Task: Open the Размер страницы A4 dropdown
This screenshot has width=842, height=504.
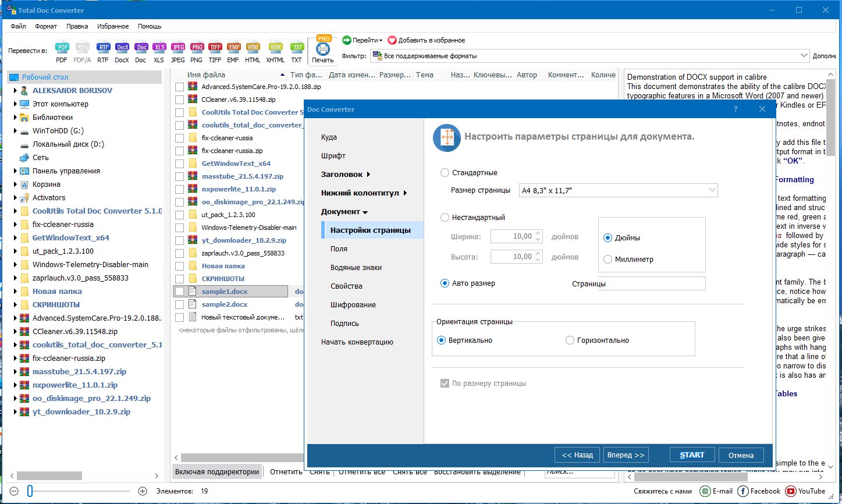Action: pyautogui.click(x=618, y=190)
